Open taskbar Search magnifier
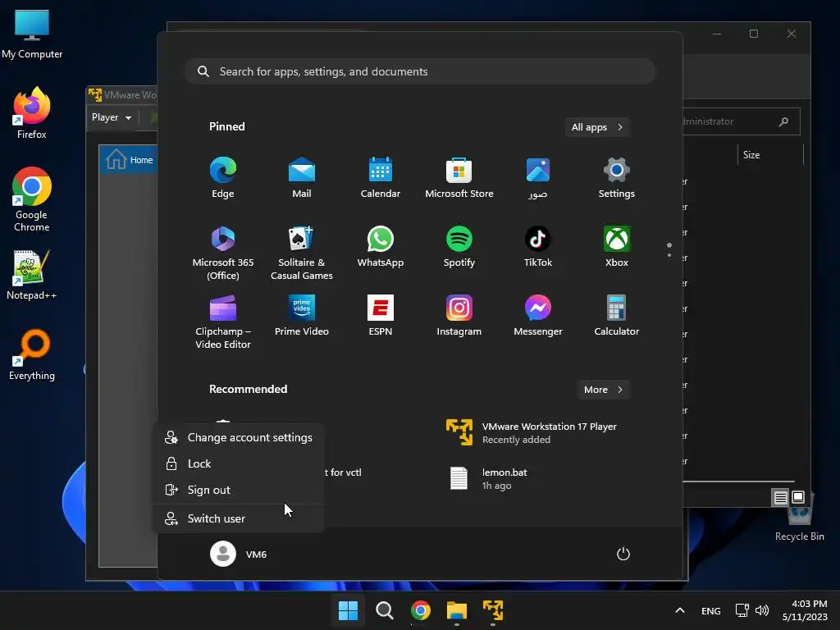840x630 pixels. (384, 610)
